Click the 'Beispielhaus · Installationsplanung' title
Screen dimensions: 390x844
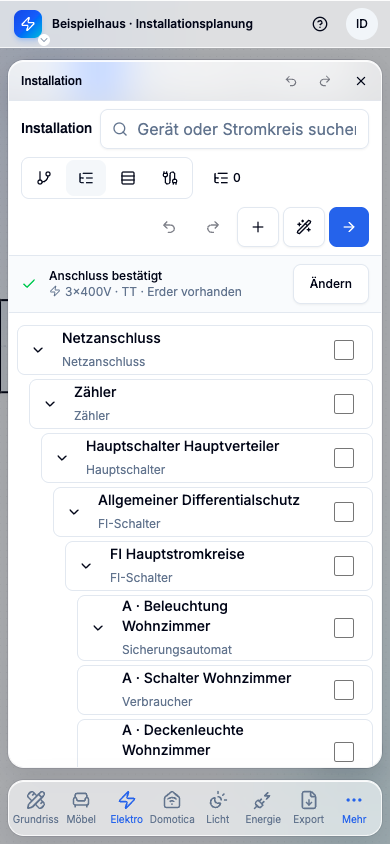152,24
